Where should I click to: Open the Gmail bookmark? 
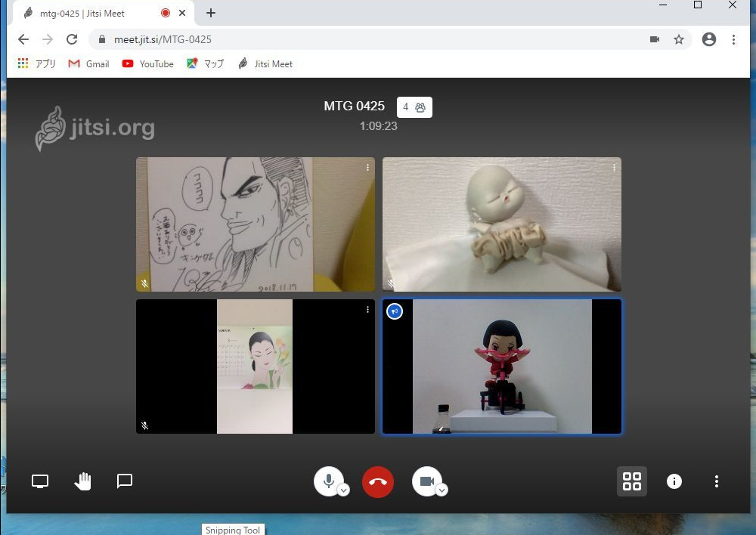tap(88, 63)
